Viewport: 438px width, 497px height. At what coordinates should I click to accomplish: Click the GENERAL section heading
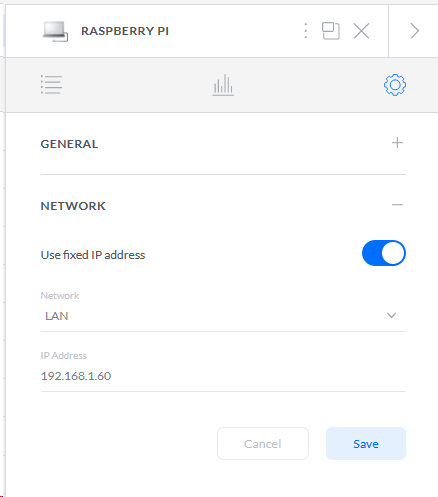pos(69,144)
